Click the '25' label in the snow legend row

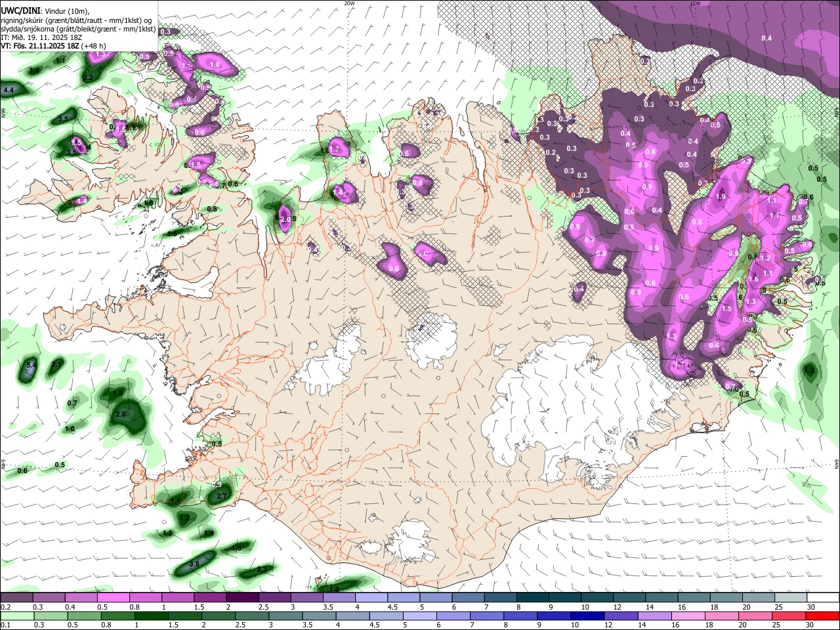[779, 607]
